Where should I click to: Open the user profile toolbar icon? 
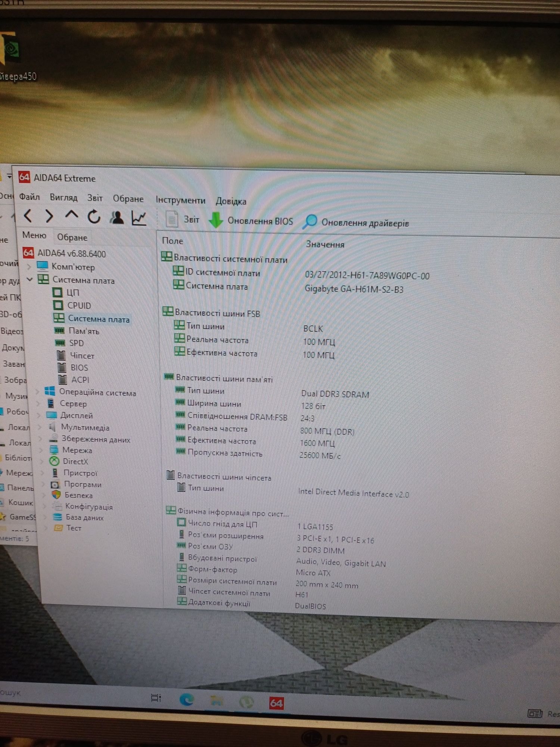pos(117,217)
